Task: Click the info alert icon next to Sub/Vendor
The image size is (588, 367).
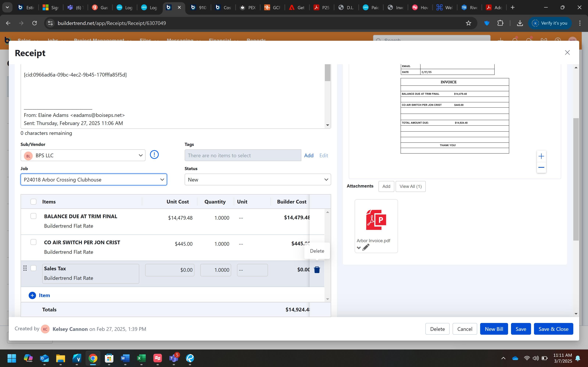Action: 154,155
